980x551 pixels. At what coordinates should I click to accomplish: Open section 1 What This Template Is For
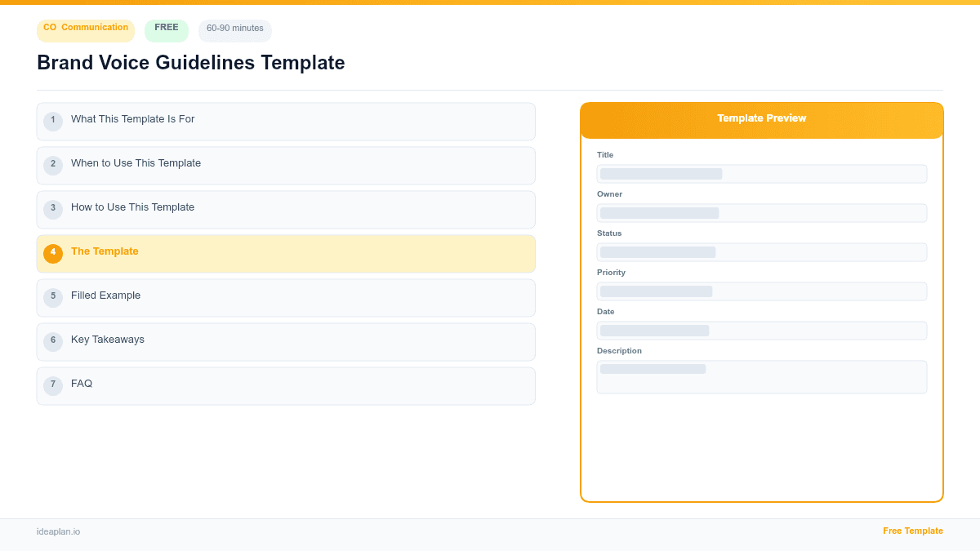(x=286, y=122)
